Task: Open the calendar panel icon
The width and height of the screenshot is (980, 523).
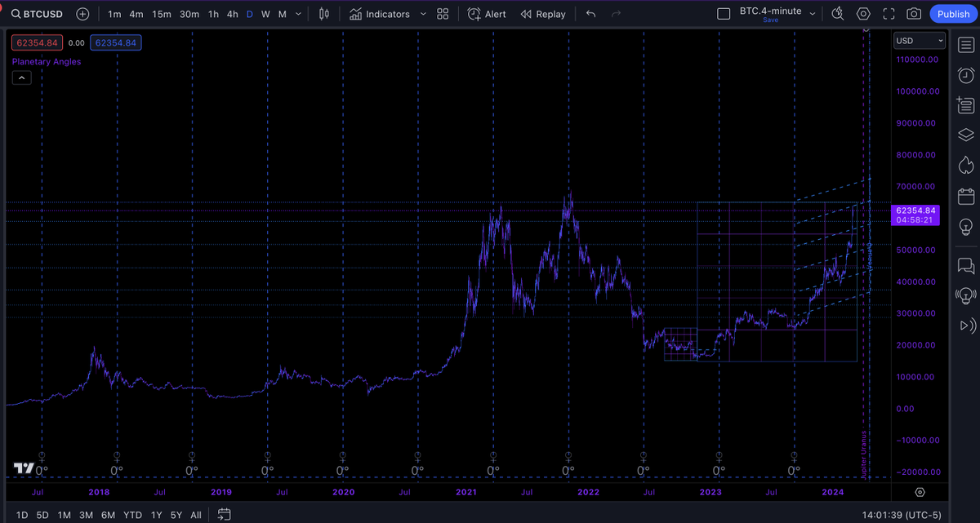Action: (966, 196)
